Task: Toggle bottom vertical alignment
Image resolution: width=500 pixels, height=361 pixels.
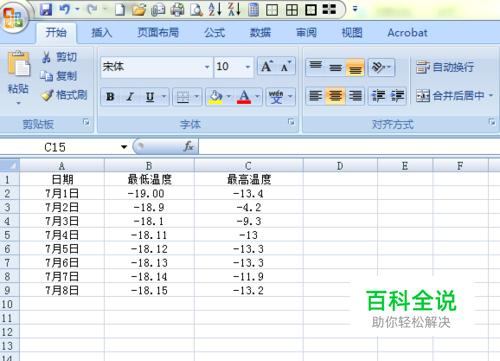Action: coord(355,67)
